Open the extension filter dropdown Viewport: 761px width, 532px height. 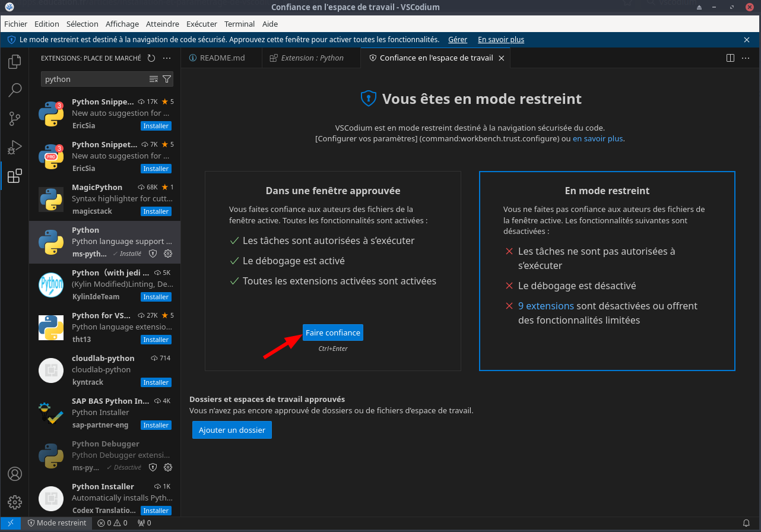click(167, 79)
